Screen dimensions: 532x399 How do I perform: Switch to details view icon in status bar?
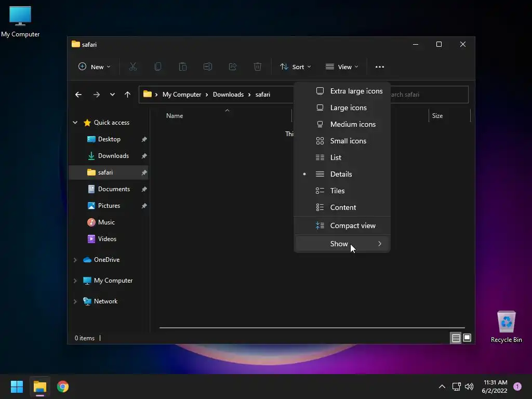pos(456,338)
